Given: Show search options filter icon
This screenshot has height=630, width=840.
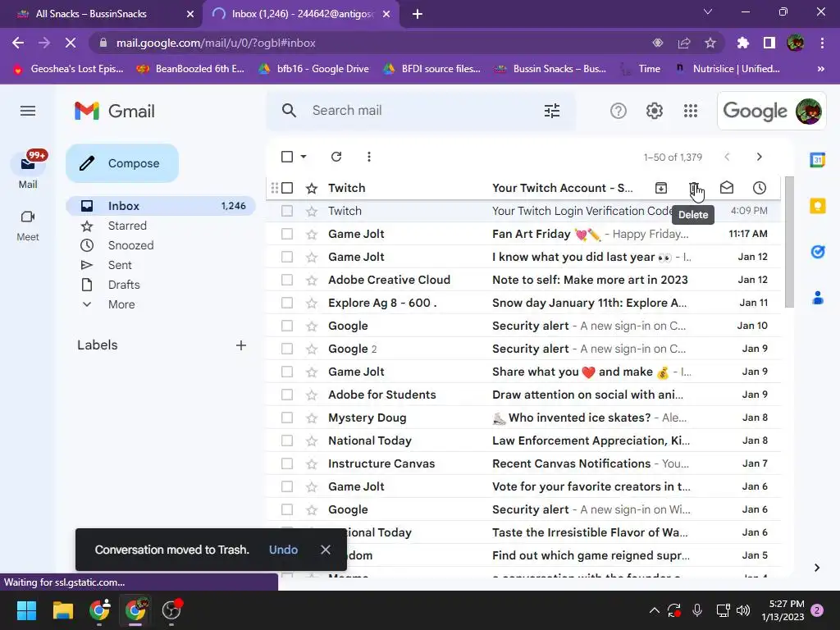Looking at the screenshot, I should [552, 111].
